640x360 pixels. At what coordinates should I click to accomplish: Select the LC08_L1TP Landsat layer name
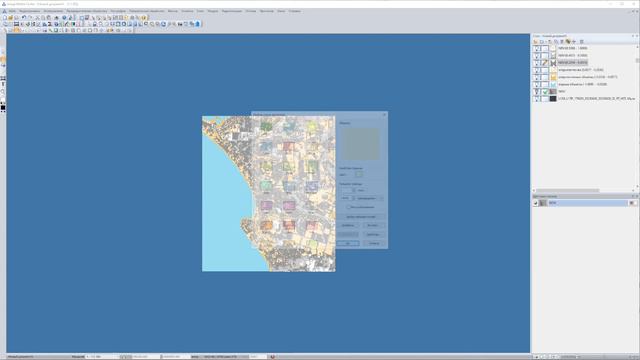click(x=596, y=99)
